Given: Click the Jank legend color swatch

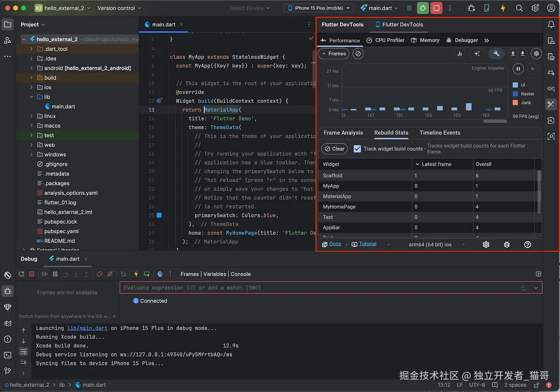Looking at the screenshot, I should click(x=516, y=102).
